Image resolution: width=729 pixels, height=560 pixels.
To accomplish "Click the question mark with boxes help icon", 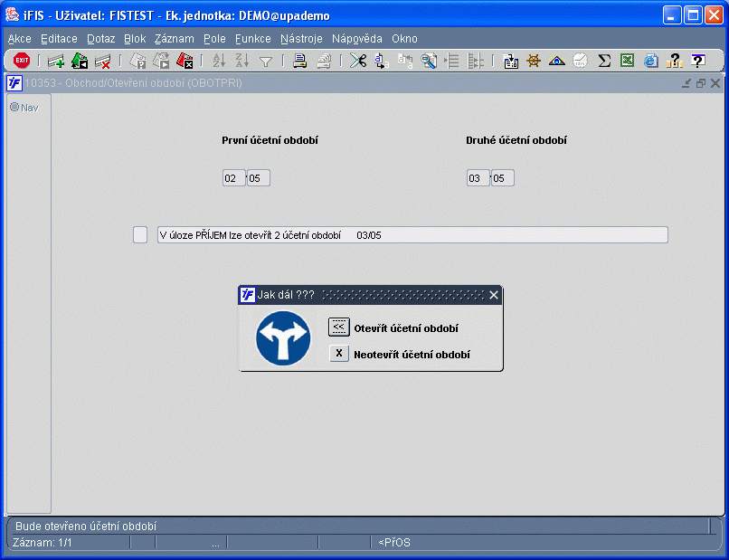I will click(x=674, y=61).
